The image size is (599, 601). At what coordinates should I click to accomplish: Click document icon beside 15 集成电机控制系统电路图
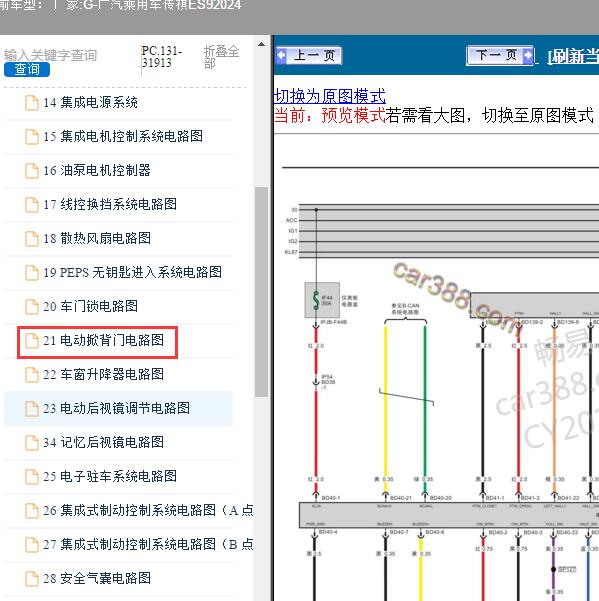coord(32,137)
